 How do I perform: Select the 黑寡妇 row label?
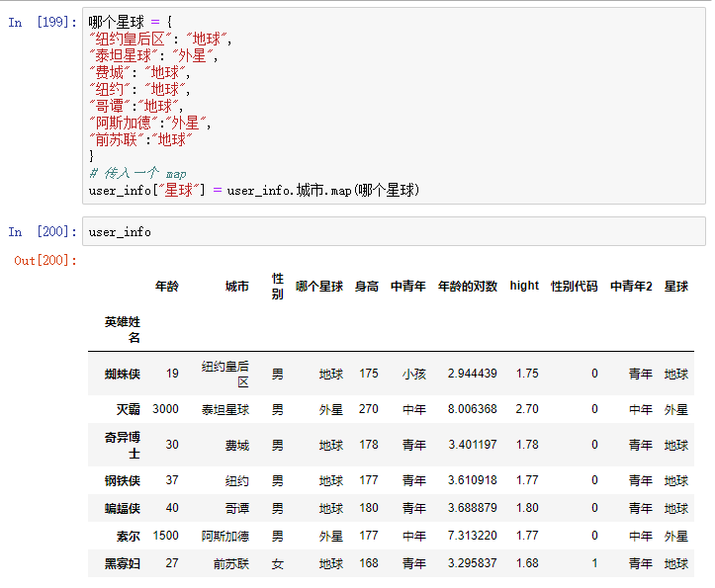coord(123,563)
